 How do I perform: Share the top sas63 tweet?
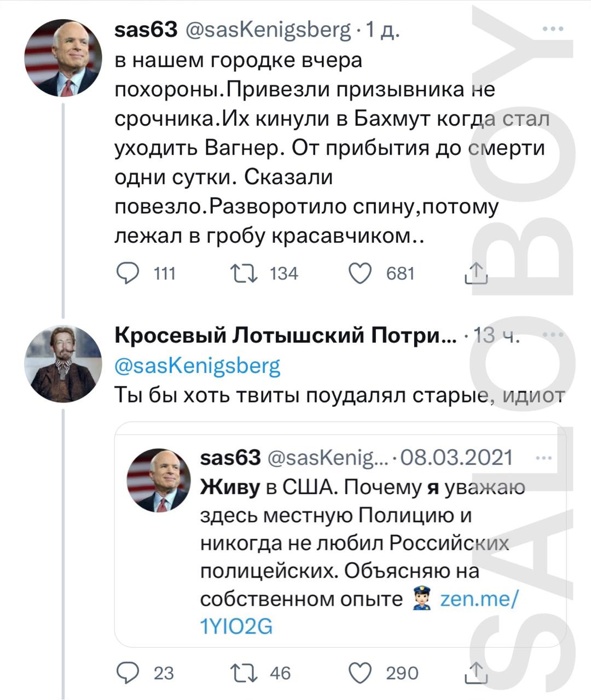[476, 273]
